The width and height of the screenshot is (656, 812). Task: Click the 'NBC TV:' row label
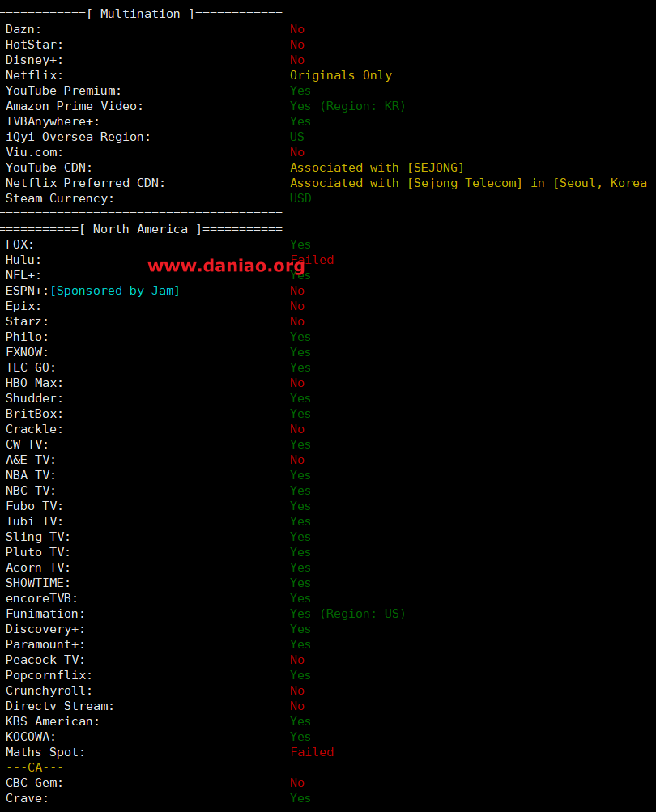(31, 491)
